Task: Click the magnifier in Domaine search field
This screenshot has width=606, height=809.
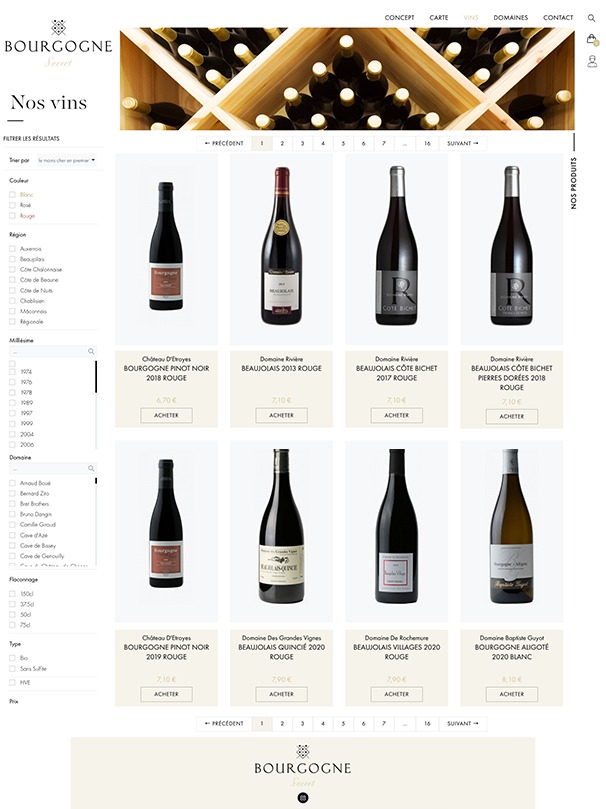Action: [x=91, y=468]
